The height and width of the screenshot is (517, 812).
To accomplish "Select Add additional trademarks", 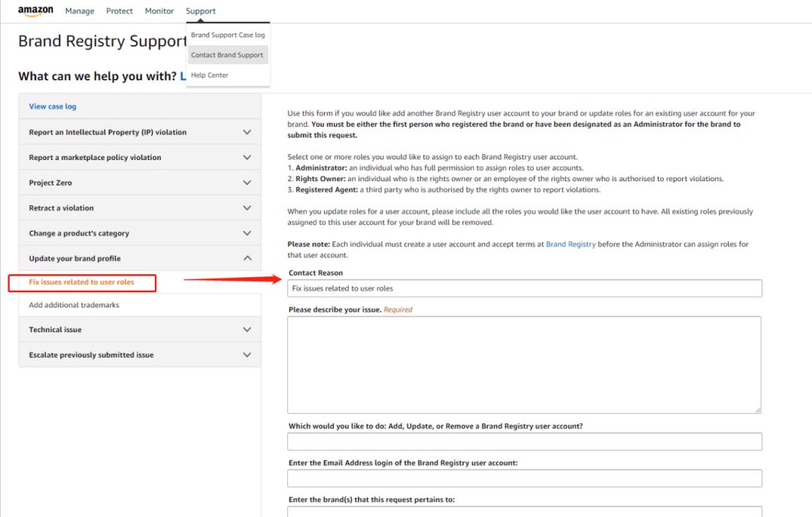I will coord(74,305).
